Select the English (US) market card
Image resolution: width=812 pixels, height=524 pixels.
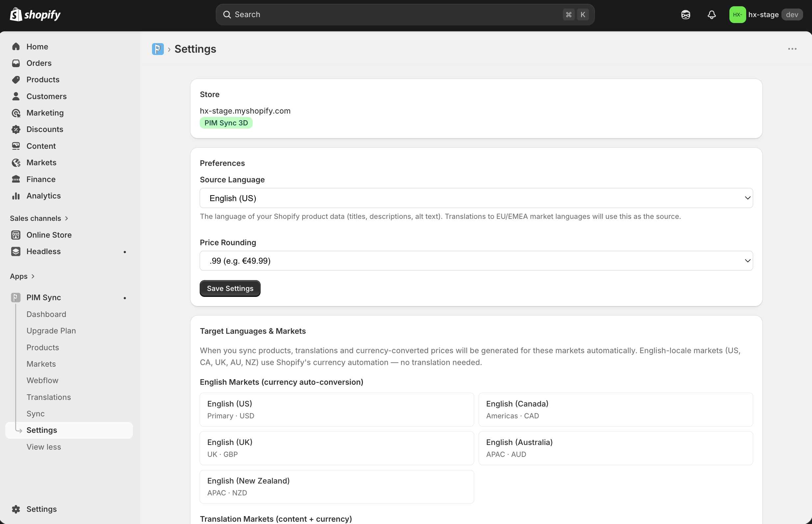tap(337, 410)
